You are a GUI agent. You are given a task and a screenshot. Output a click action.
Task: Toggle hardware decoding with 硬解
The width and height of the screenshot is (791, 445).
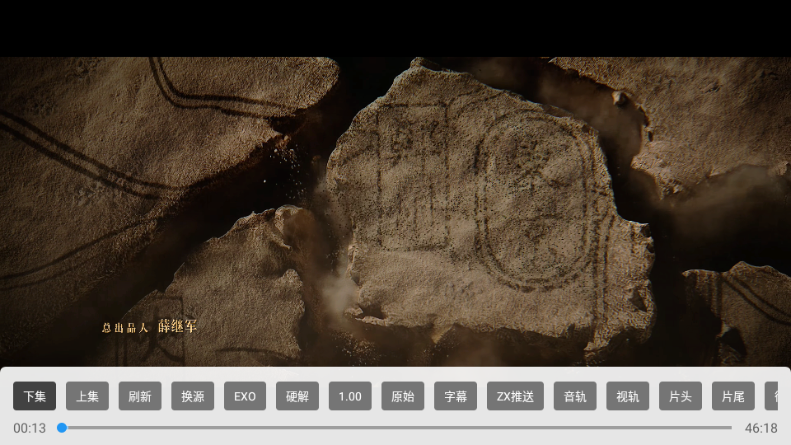pos(297,396)
